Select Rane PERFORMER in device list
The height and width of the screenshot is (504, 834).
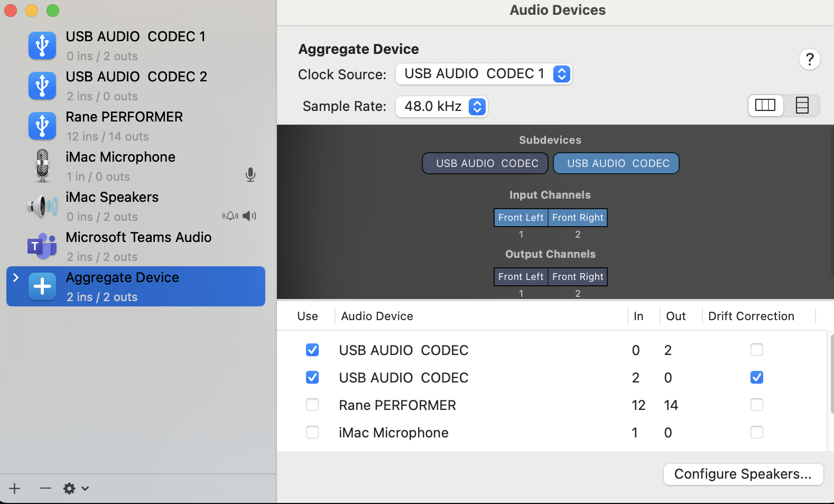point(136,126)
